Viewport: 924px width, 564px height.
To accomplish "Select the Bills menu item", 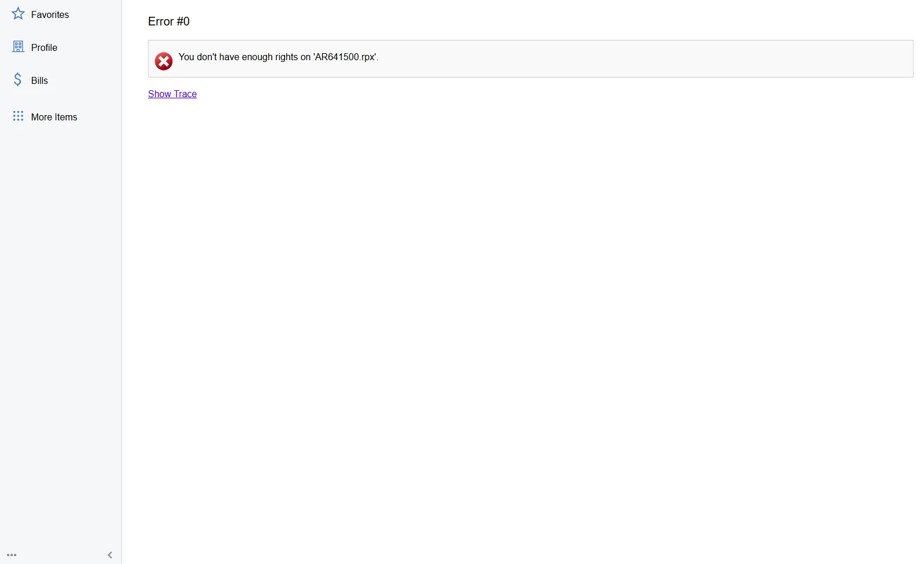I will point(61,80).
